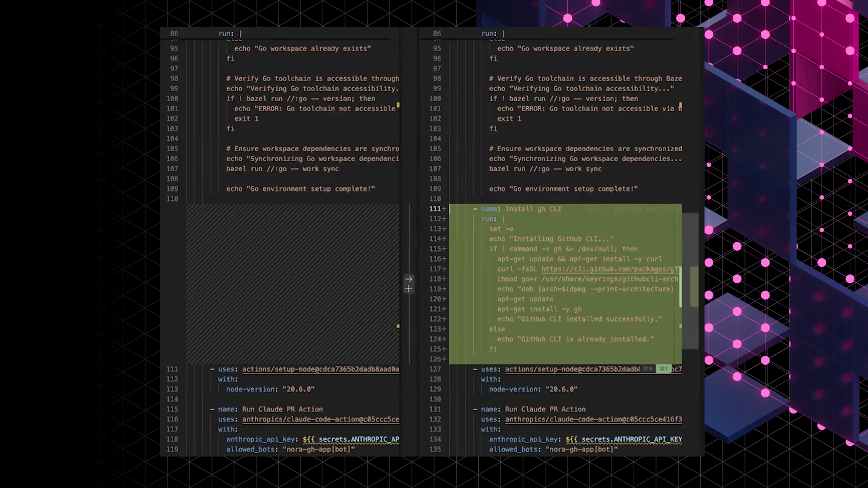Click anthropic_api_key line in right pane
This screenshot has height=488, width=868.
(585, 439)
